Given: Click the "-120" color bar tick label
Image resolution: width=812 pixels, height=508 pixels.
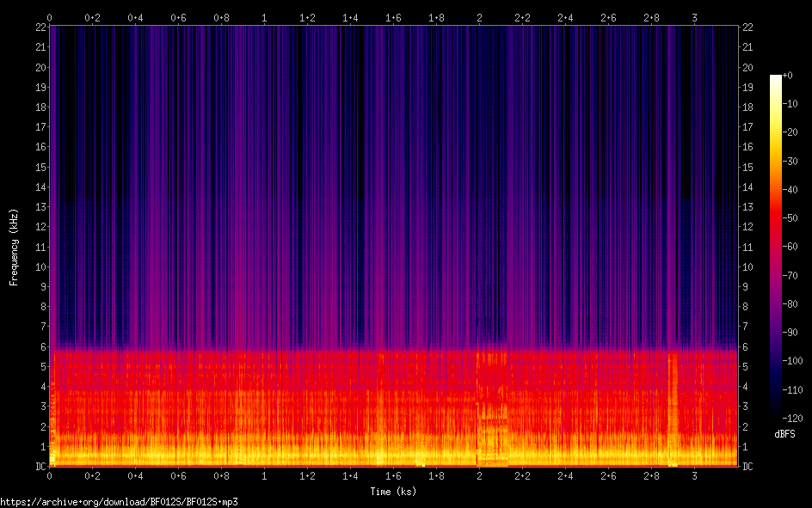Looking at the screenshot, I should pos(792,419).
